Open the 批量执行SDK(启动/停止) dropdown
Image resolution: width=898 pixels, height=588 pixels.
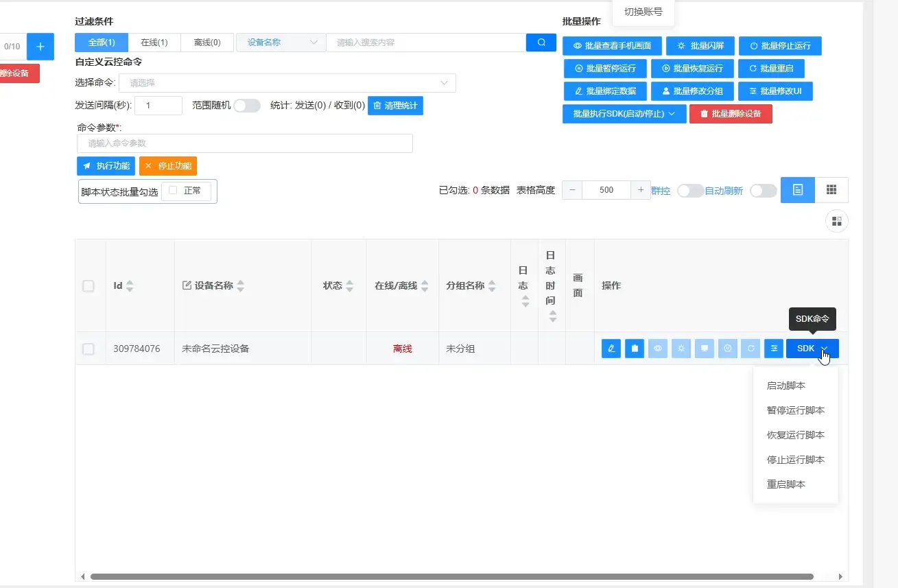point(624,114)
